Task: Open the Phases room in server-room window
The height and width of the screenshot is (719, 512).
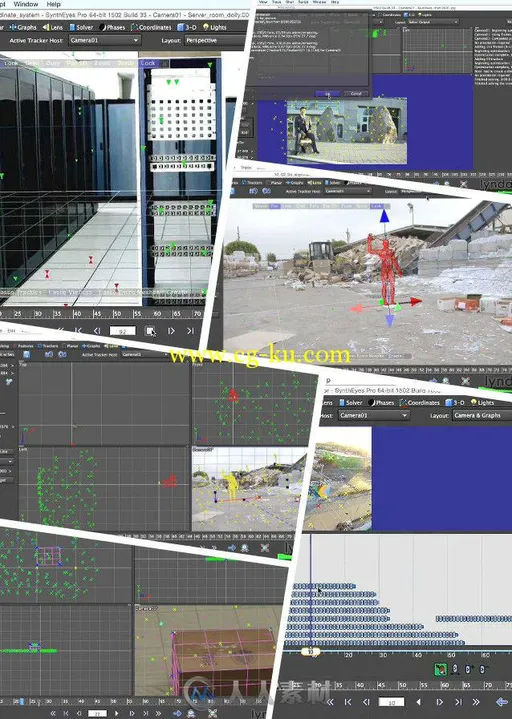Action: click(x=112, y=28)
